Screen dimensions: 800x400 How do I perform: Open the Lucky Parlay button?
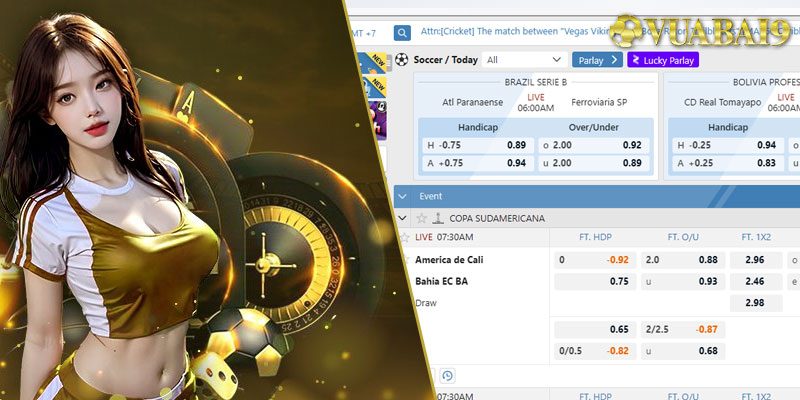(663, 60)
